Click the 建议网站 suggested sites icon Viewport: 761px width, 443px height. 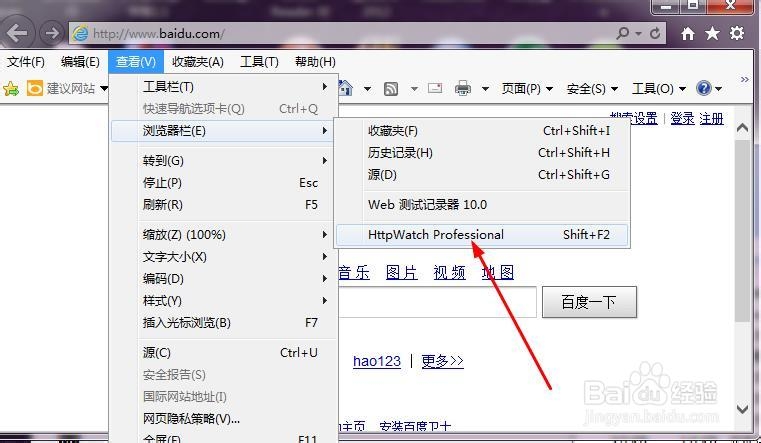(x=34, y=88)
